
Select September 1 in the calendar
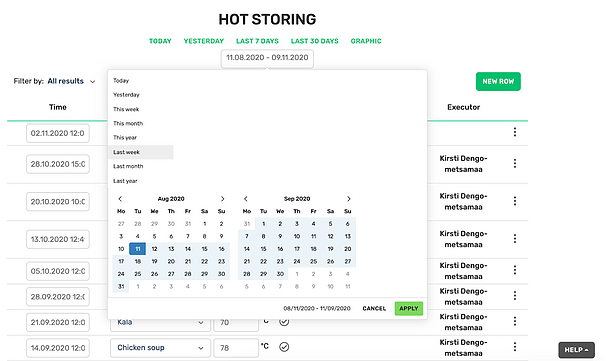pos(263,224)
